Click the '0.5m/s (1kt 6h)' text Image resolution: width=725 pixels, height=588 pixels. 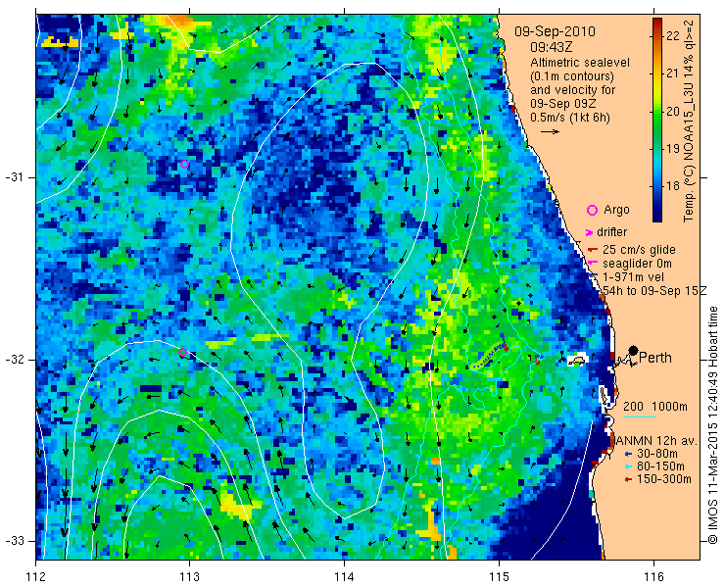(570, 118)
